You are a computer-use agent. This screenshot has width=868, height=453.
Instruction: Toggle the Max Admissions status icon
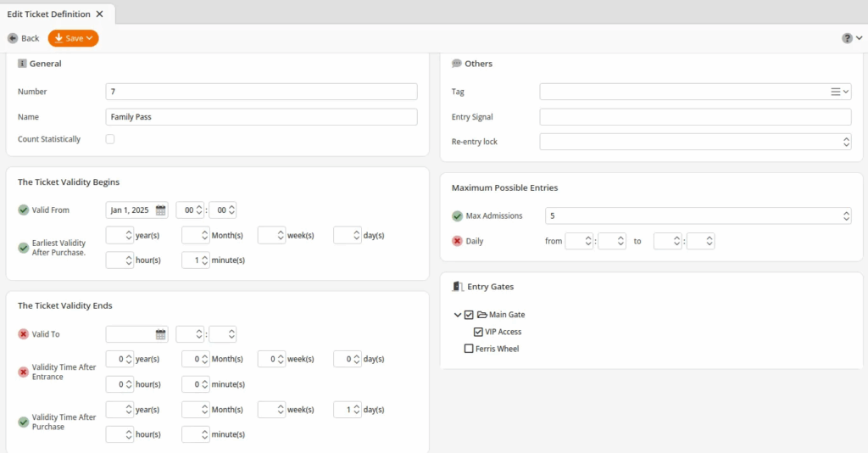(x=457, y=215)
